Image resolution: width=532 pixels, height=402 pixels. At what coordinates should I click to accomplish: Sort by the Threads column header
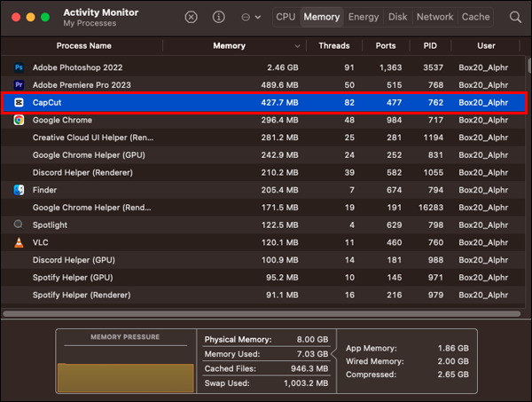pyautogui.click(x=334, y=46)
